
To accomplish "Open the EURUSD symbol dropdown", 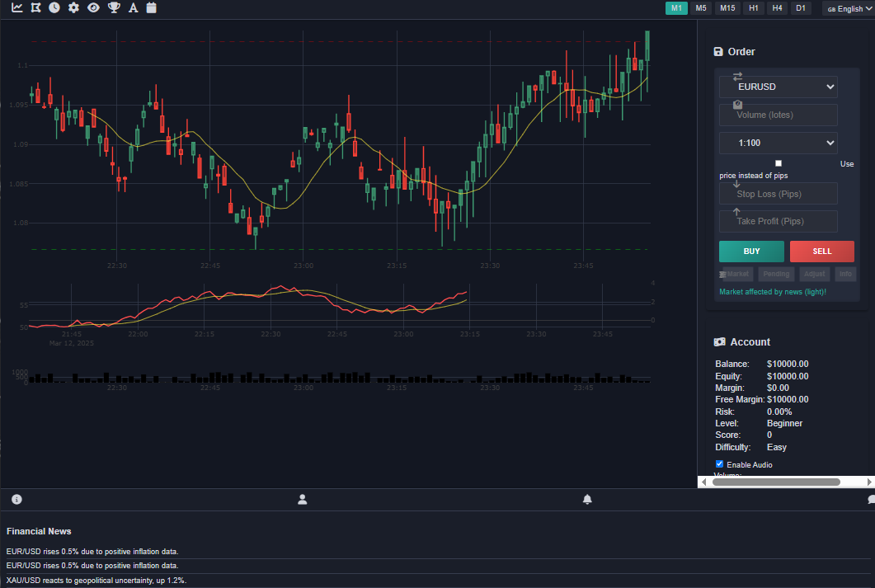I will [778, 87].
